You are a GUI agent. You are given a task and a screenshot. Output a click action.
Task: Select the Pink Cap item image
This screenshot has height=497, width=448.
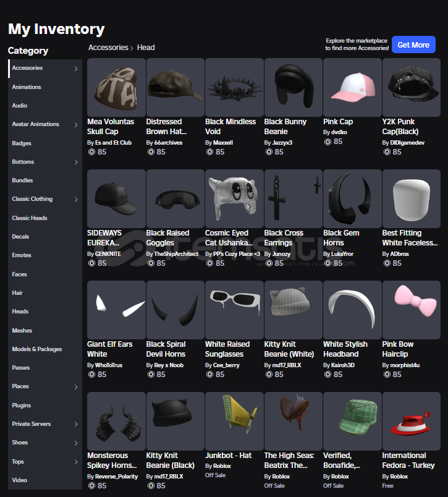point(352,87)
